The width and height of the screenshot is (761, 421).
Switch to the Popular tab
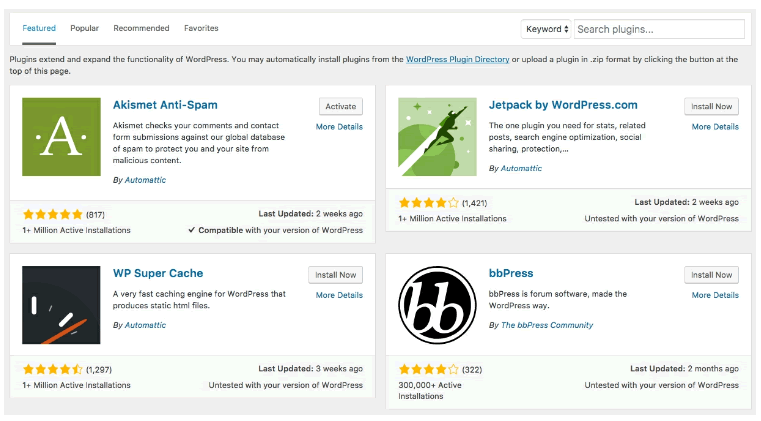point(84,28)
